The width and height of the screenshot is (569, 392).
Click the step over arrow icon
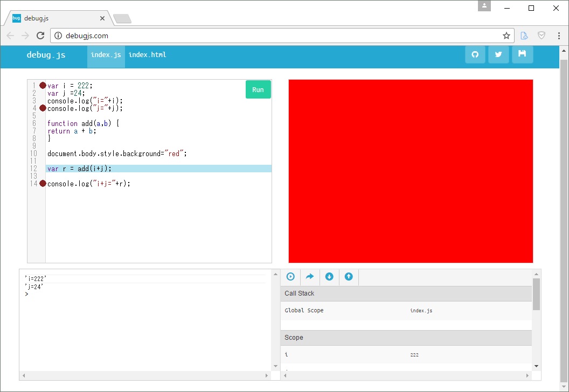pos(310,277)
